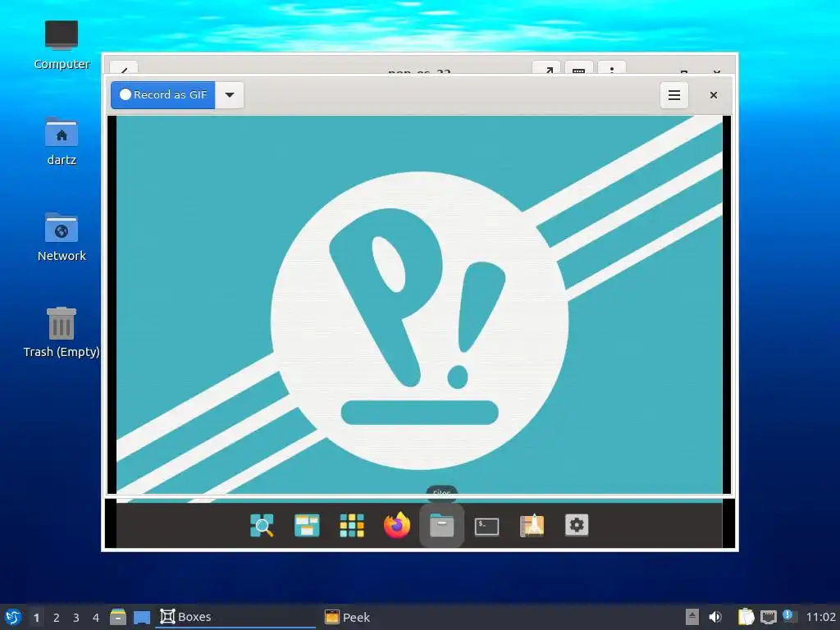Activate the Boxes task in the taskbar
The height and width of the screenshot is (630, 840).
tap(235, 617)
